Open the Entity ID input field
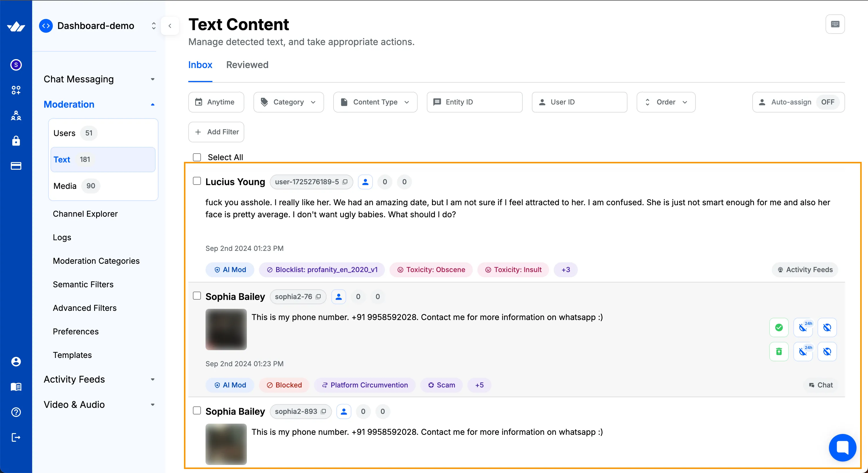 pyautogui.click(x=474, y=102)
